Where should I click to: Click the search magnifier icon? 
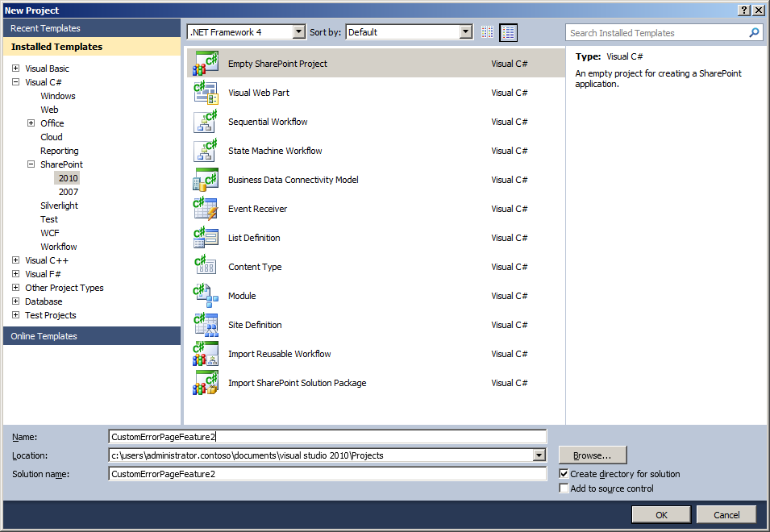point(754,33)
